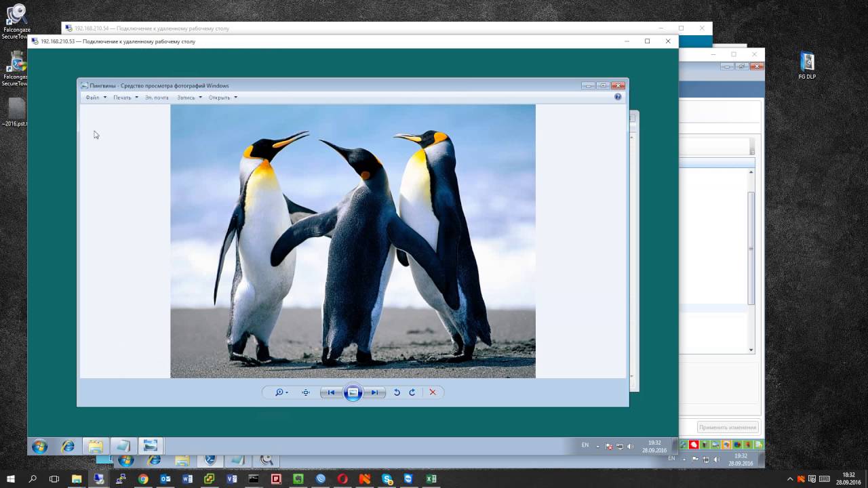Image resolution: width=868 pixels, height=488 pixels.
Task: Open Word from the taskbar
Action: pos(187,479)
